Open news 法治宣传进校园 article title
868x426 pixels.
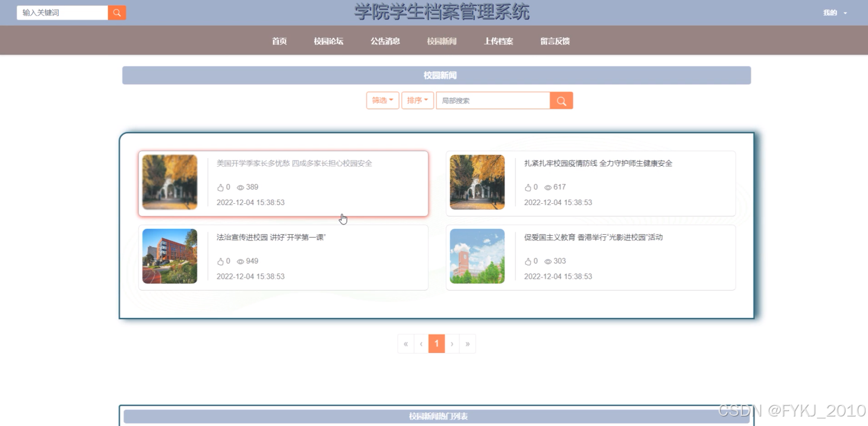[271, 238]
